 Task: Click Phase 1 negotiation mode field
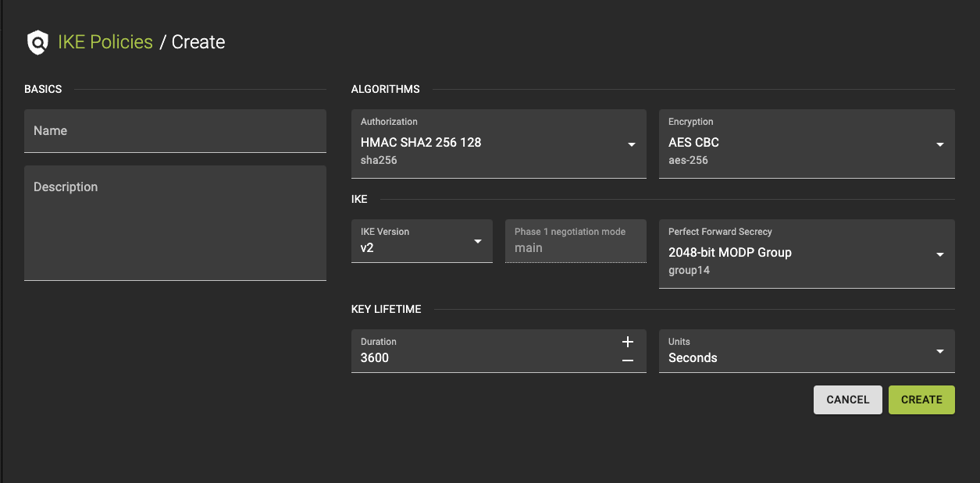[x=576, y=241]
